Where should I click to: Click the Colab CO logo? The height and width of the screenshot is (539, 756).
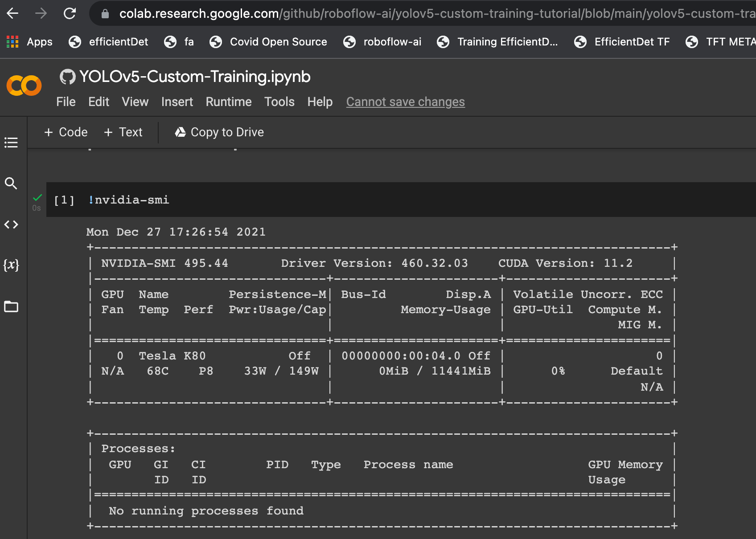[x=24, y=86]
